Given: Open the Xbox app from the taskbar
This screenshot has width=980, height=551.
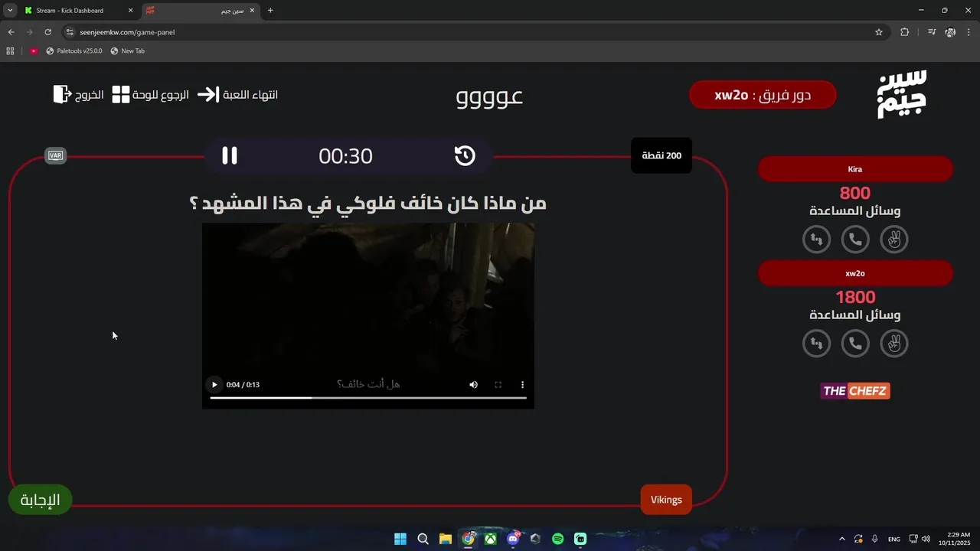Looking at the screenshot, I should tap(491, 539).
